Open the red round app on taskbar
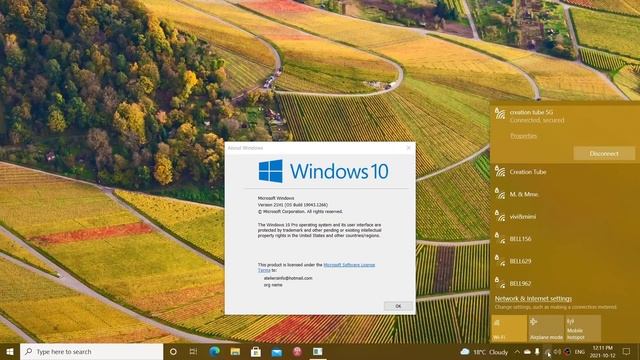 (x=297, y=351)
